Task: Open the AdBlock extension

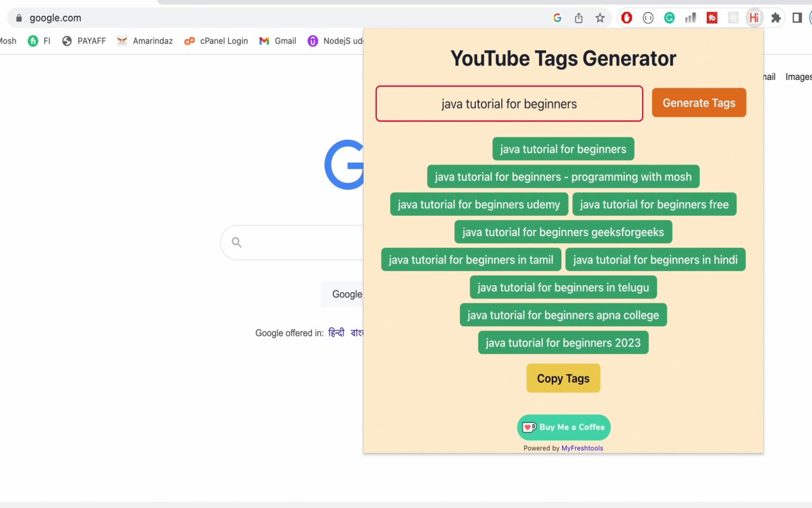Action: [626, 18]
